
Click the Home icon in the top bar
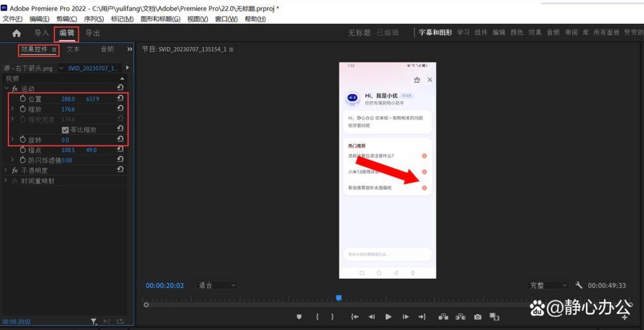click(16, 33)
